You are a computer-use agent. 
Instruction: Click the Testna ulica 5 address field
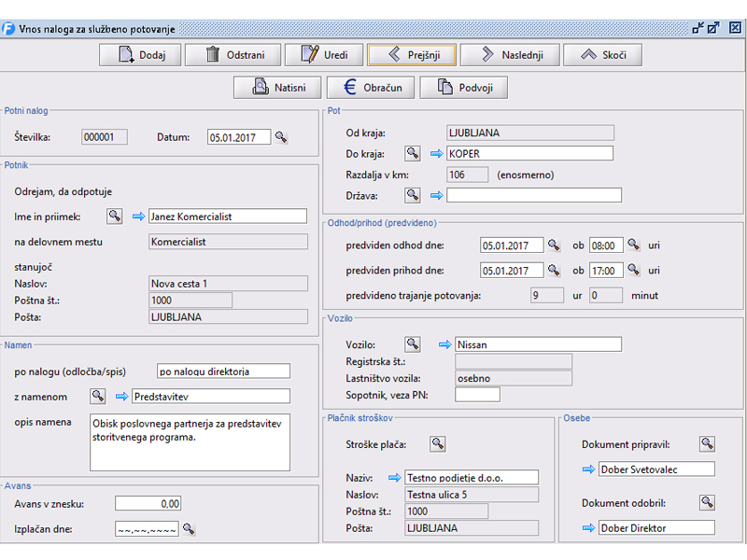[472, 495]
